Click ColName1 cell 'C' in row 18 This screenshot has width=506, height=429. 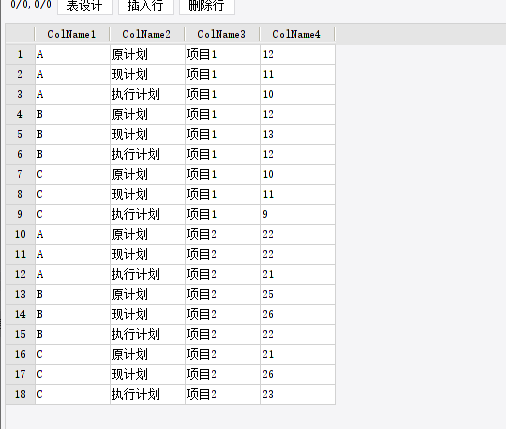tap(73, 394)
